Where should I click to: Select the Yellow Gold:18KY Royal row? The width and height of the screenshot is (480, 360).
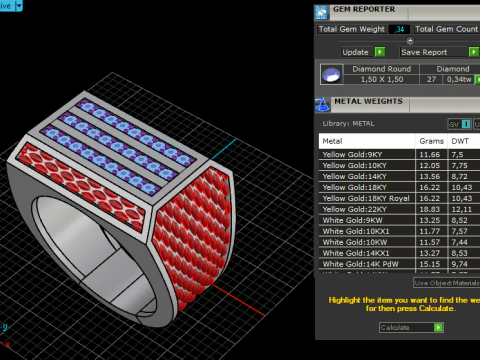[399, 198]
